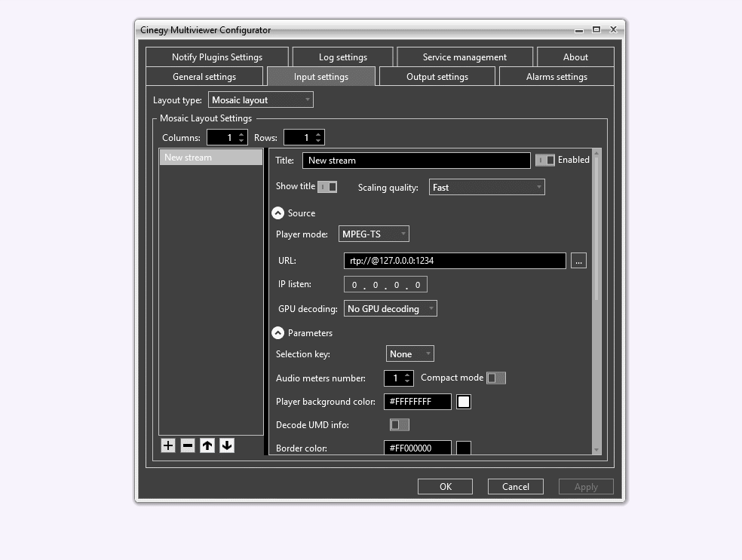Increase the Rows value

(318, 134)
